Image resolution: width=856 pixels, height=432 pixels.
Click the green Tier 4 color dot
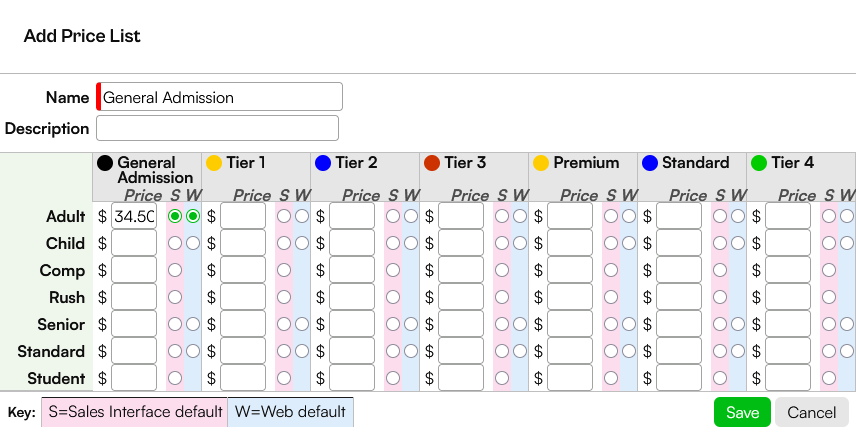click(759, 163)
